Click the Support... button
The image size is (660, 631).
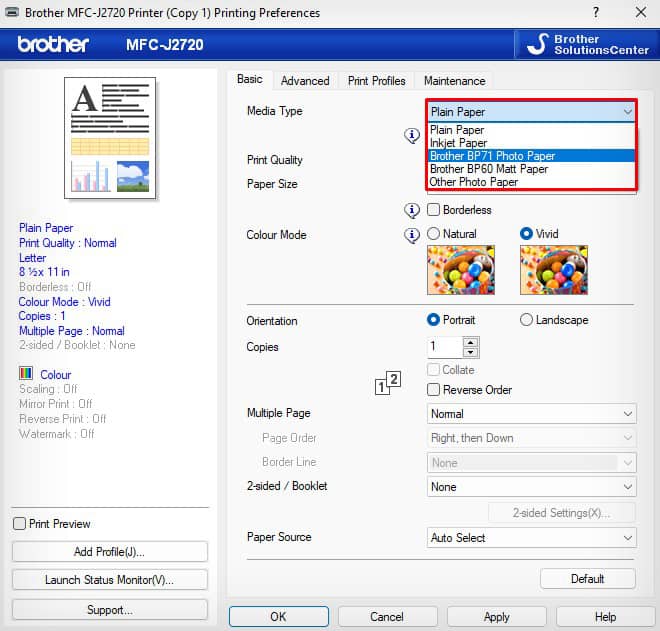pos(109,610)
